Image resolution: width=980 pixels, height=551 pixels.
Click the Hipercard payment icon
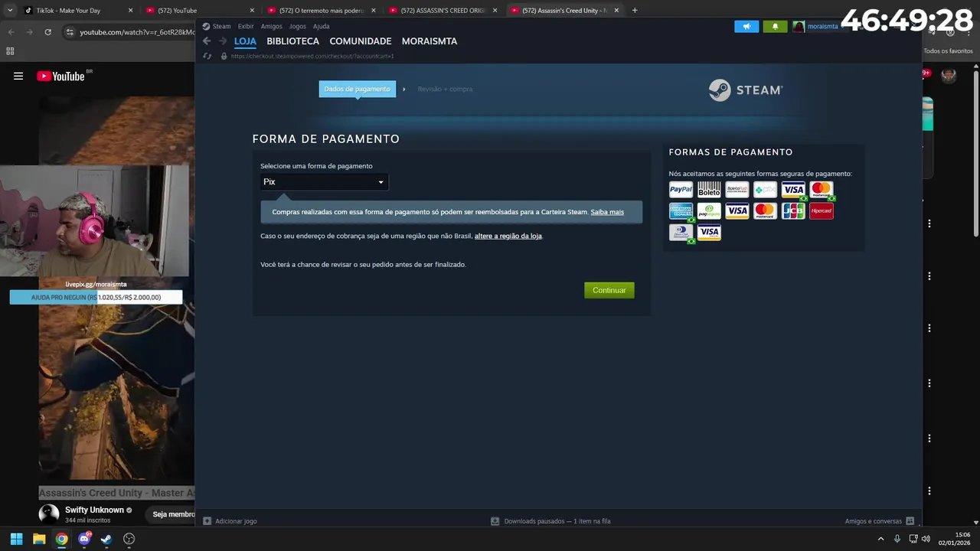822,211
